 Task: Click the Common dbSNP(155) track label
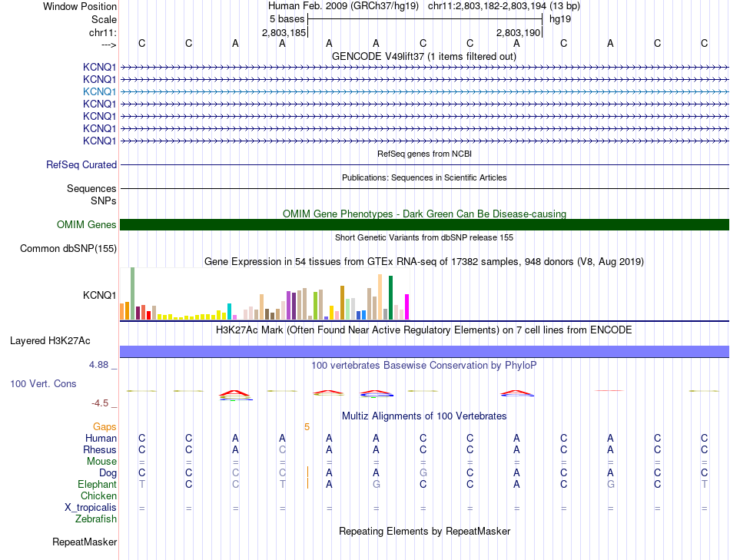tap(68, 249)
